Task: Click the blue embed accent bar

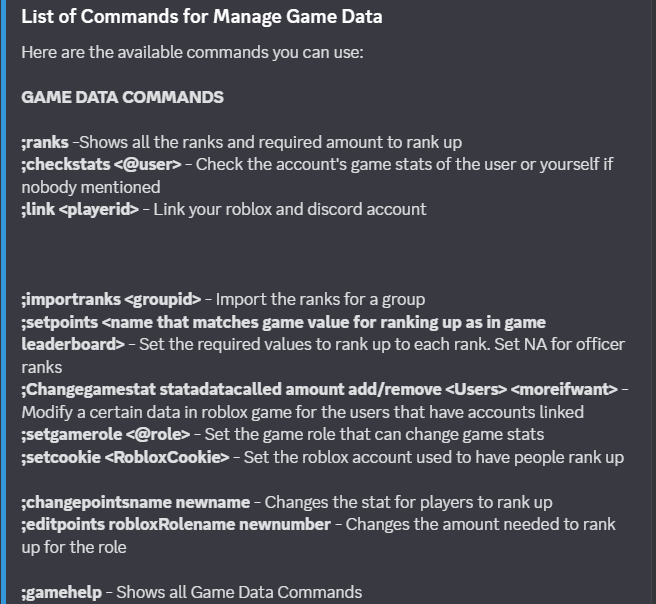Action: [3, 302]
